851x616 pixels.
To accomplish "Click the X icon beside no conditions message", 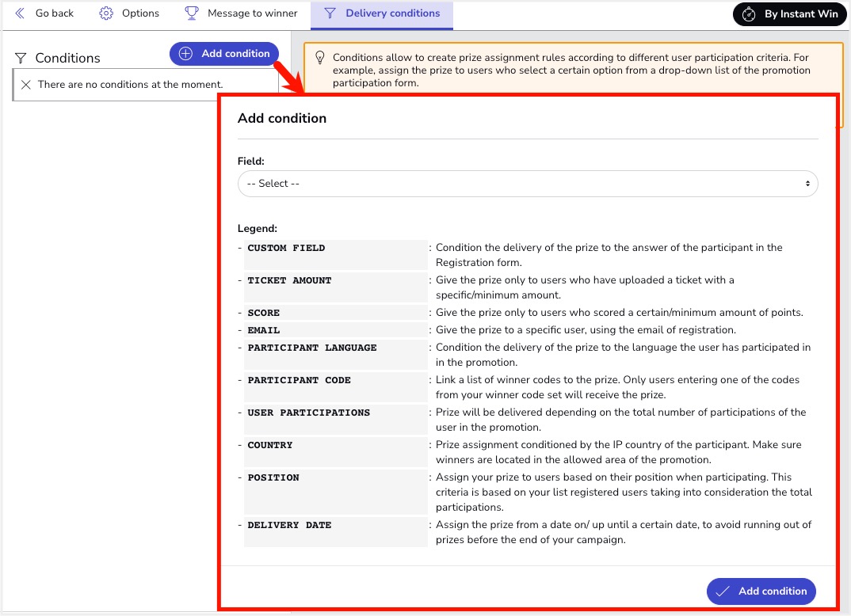I will pos(26,85).
